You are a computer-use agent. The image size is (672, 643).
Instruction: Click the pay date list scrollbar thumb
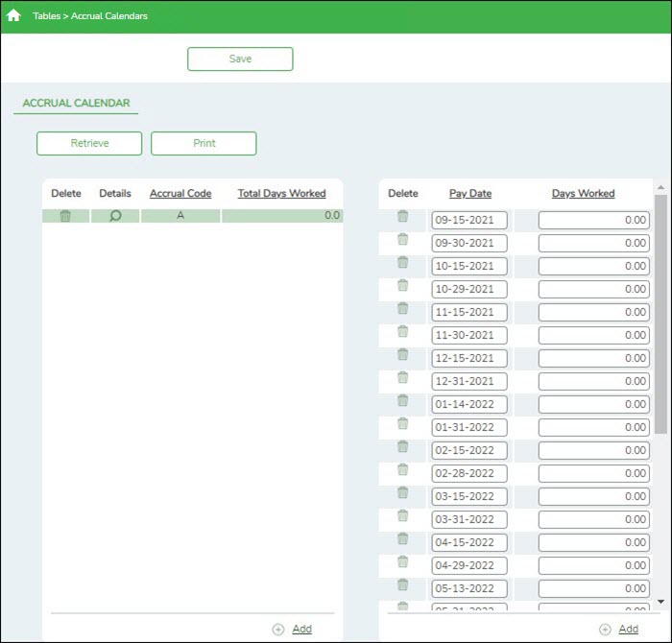click(660, 316)
